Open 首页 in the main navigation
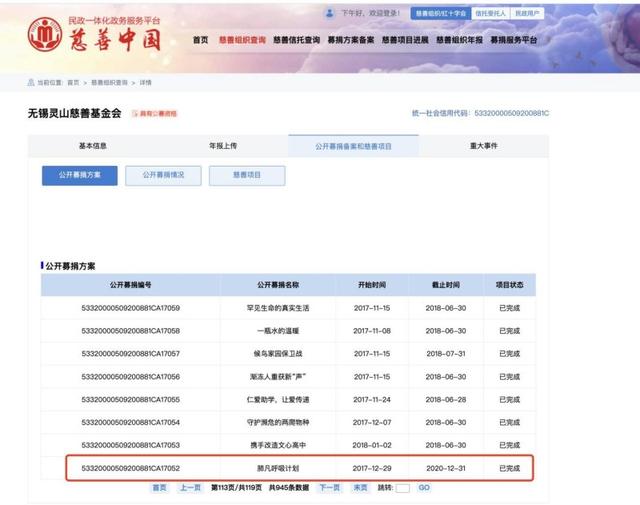Viewport: 640px width, 505px height. [x=200, y=40]
